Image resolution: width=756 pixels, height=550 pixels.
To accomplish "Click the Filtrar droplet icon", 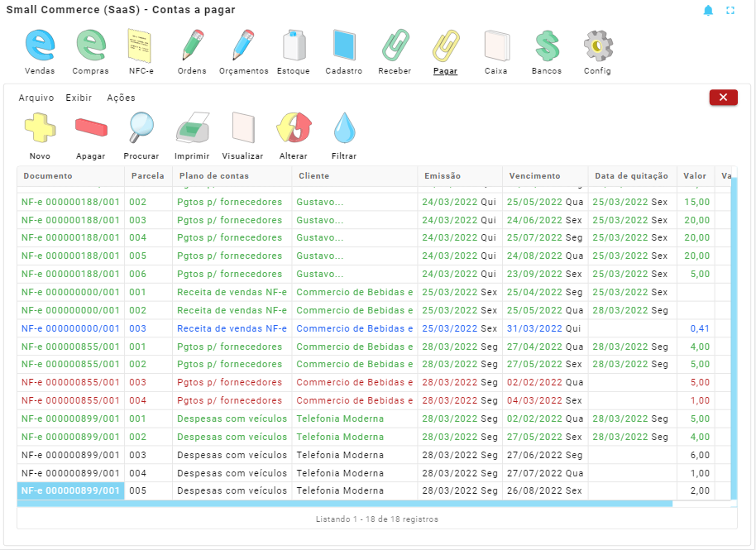I will click(x=344, y=131).
